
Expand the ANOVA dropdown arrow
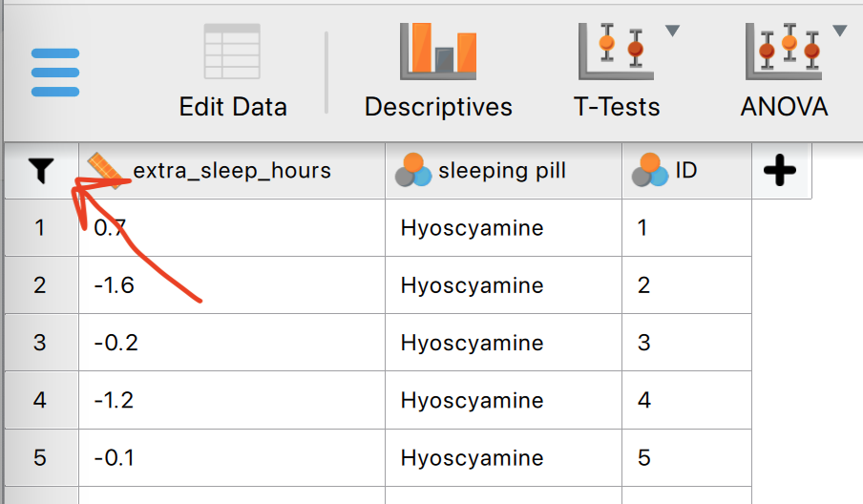tap(839, 31)
